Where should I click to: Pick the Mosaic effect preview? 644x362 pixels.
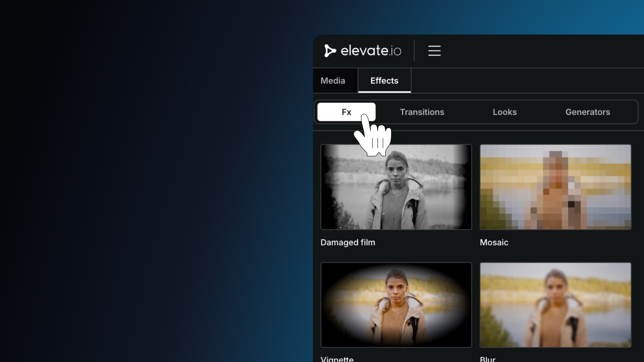555,187
